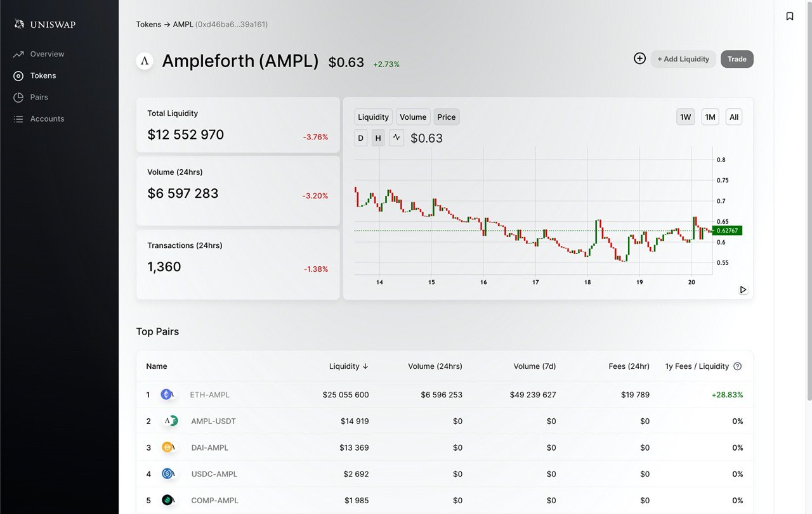This screenshot has height=514, width=812.
Task: Open the Accounts page in sidebar
Action: (x=47, y=119)
